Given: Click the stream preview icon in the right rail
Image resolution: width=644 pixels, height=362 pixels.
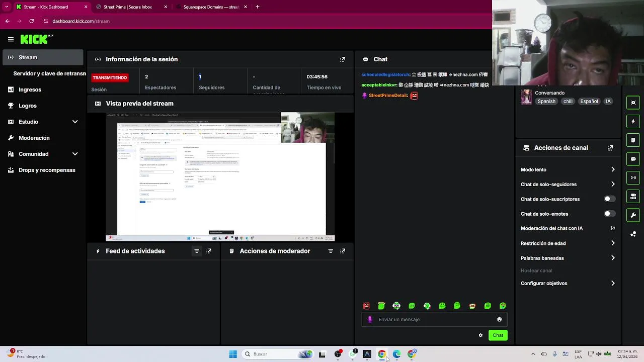Looking at the screenshot, I should 633,103.
